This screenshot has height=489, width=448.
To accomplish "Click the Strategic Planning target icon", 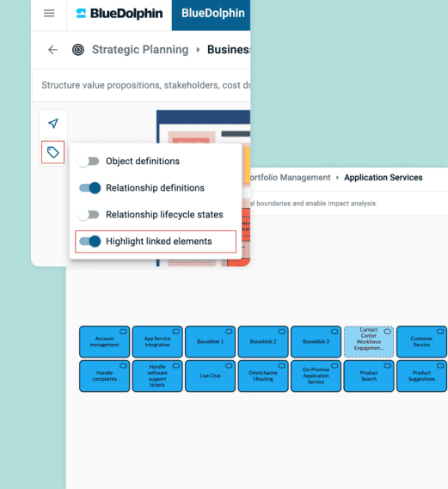I will click(78, 50).
